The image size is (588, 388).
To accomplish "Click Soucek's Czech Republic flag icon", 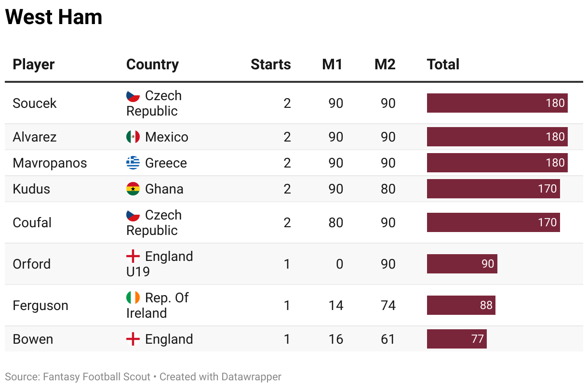I will (133, 96).
